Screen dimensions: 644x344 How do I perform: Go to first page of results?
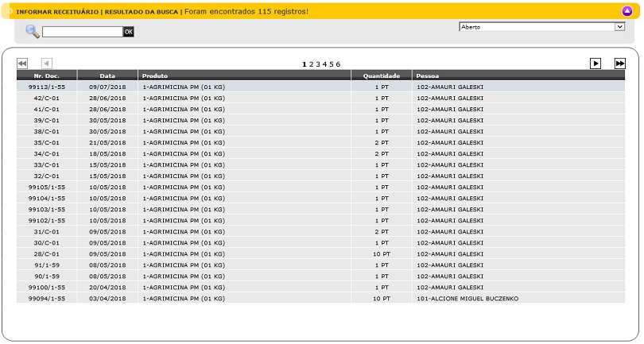22,64
